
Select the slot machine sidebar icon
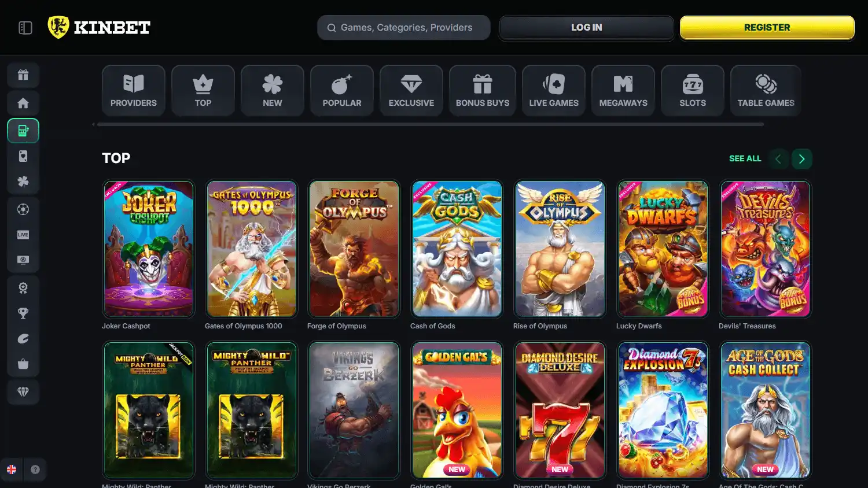tap(23, 131)
